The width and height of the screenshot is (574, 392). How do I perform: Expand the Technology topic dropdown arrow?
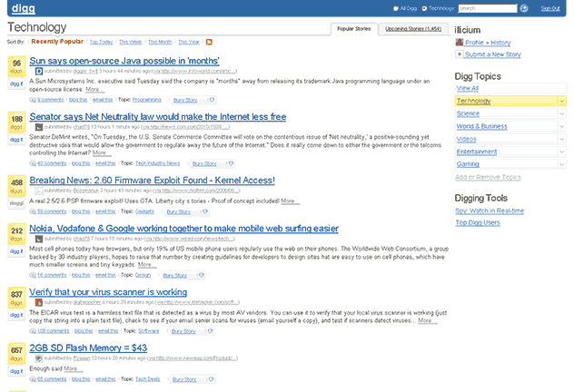pos(561,101)
